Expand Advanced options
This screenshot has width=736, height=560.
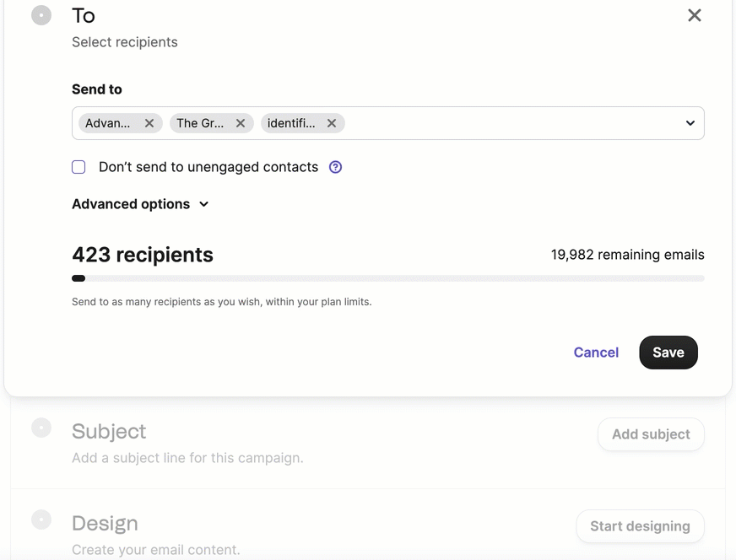pyautogui.click(x=140, y=204)
